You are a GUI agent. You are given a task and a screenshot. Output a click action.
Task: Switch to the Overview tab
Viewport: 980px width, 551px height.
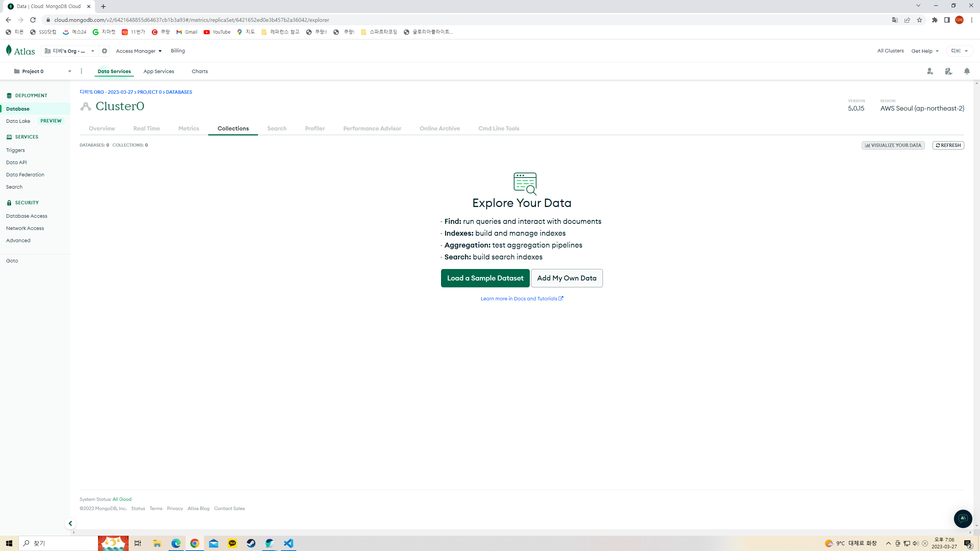(x=102, y=129)
